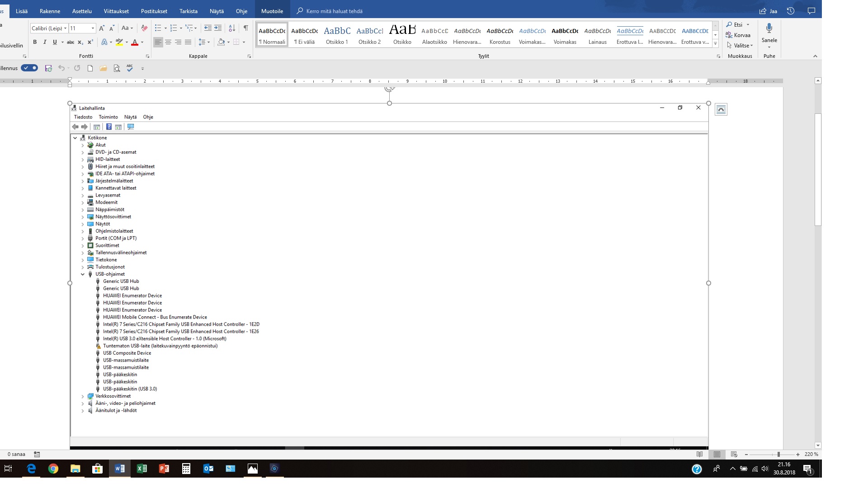Open the Lisää tab
The height and width of the screenshot is (488, 868).
click(22, 11)
